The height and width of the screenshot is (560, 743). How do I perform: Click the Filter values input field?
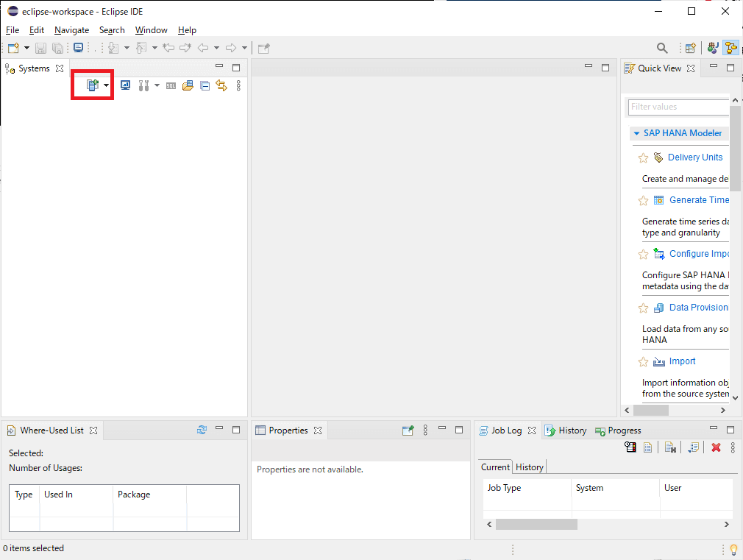click(678, 107)
